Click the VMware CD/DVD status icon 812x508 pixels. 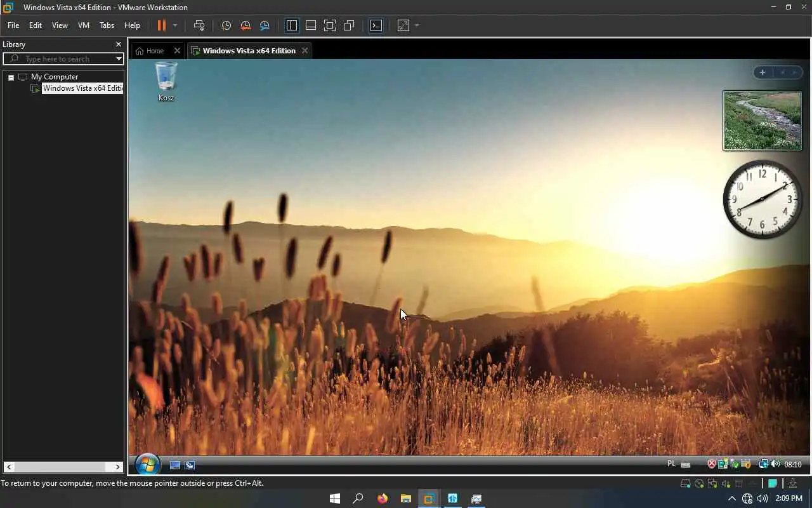click(x=699, y=484)
